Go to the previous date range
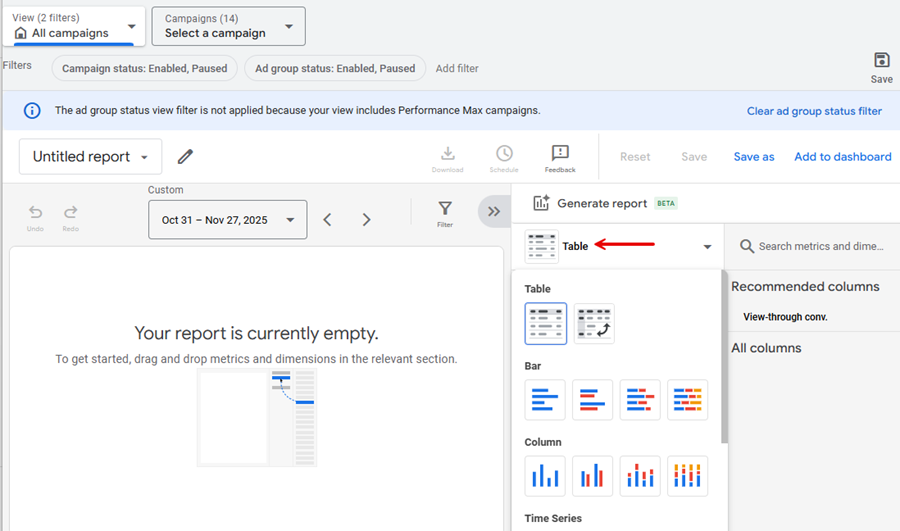Image resolution: width=900 pixels, height=531 pixels. 327,220
